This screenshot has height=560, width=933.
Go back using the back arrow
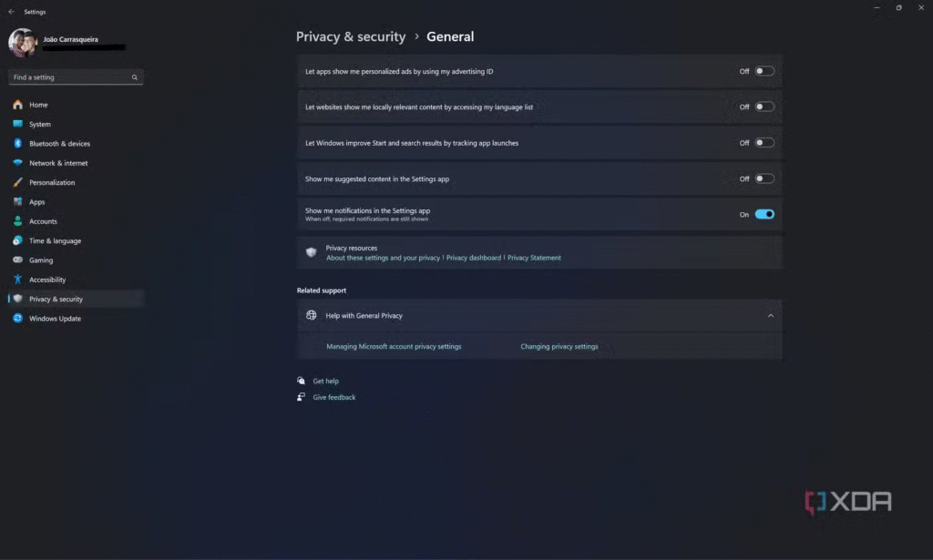coord(11,12)
